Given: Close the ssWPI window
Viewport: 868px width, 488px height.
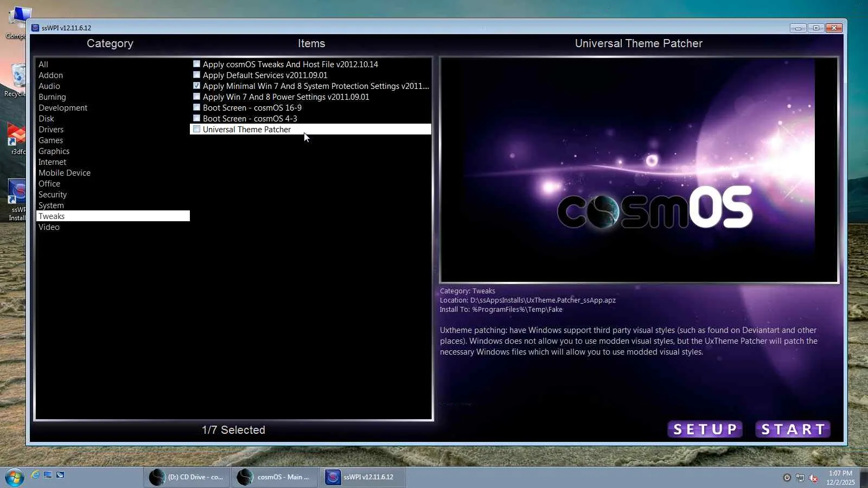Looking at the screenshot, I should click(834, 28).
